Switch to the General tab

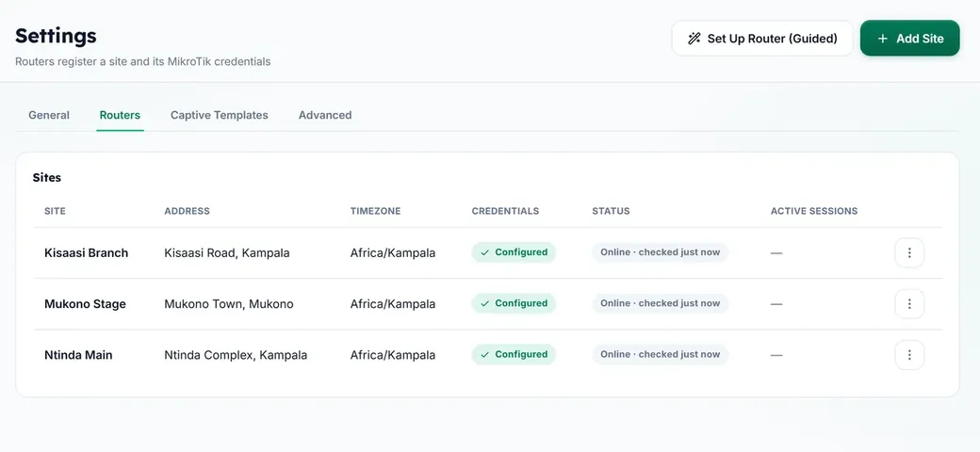pyautogui.click(x=49, y=115)
